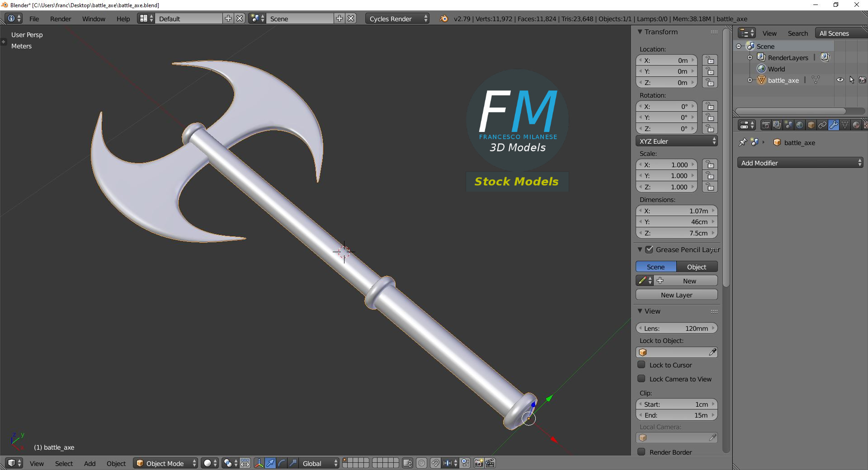Viewport: 868px width, 470px height.
Task: Toggle the 3D manipulator widget
Action: 259,463
